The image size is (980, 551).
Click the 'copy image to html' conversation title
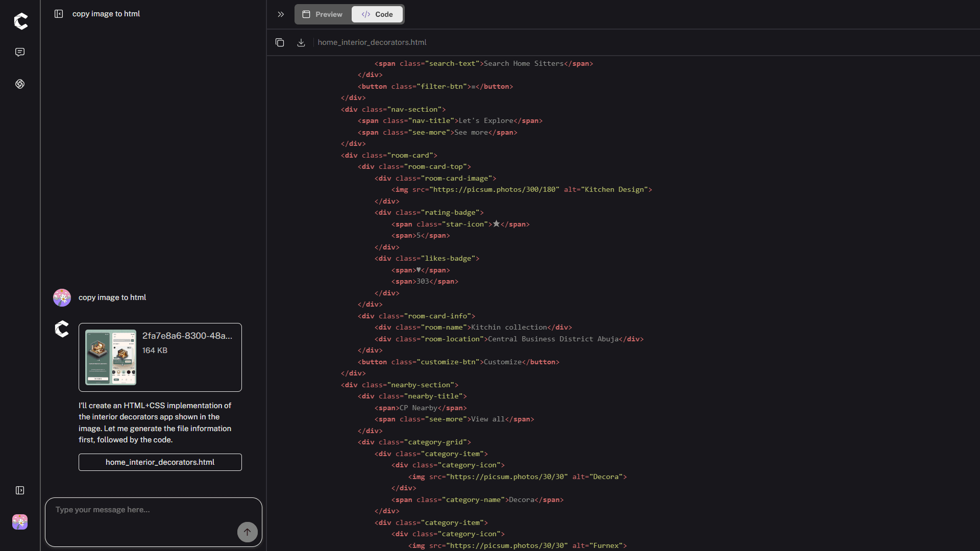106,14
